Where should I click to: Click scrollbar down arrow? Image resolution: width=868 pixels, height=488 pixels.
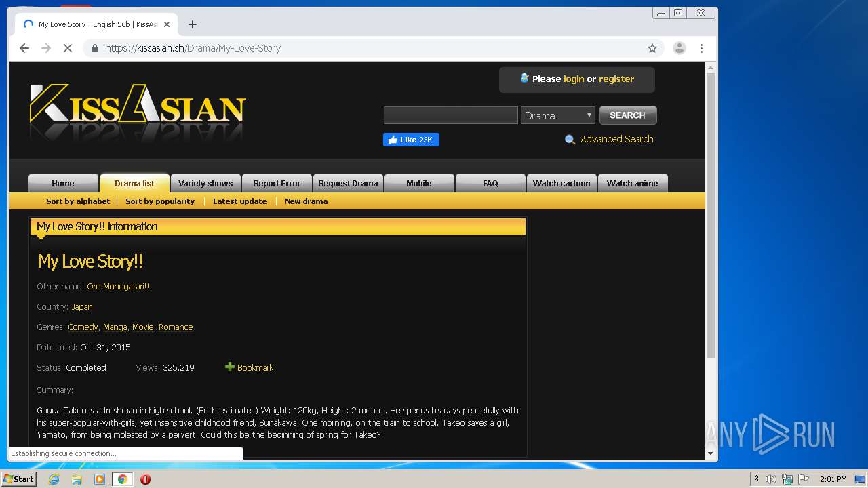(711, 453)
